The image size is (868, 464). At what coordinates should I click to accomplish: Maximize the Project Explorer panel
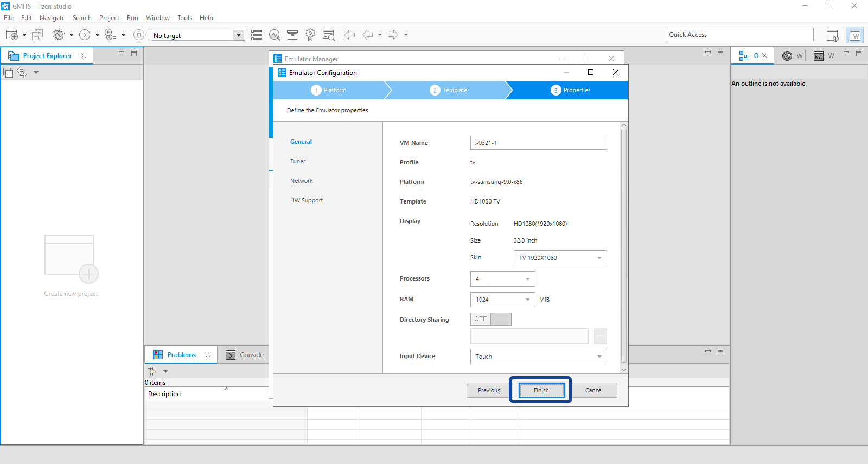134,54
